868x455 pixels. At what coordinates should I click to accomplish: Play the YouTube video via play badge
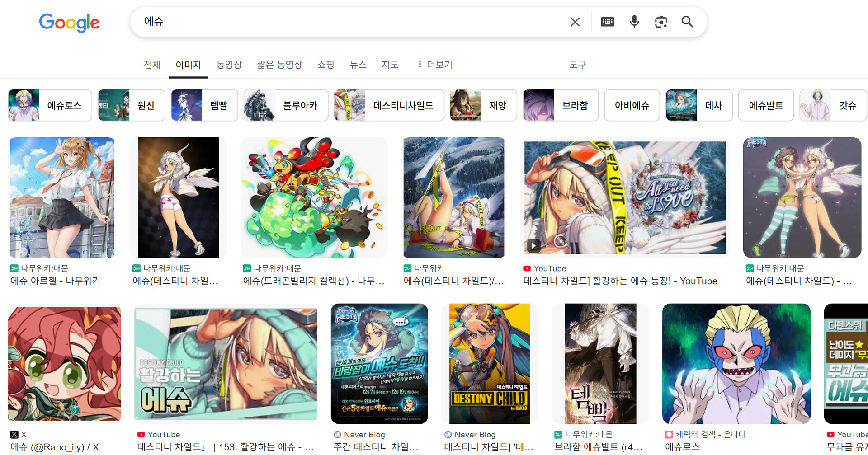(533, 245)
